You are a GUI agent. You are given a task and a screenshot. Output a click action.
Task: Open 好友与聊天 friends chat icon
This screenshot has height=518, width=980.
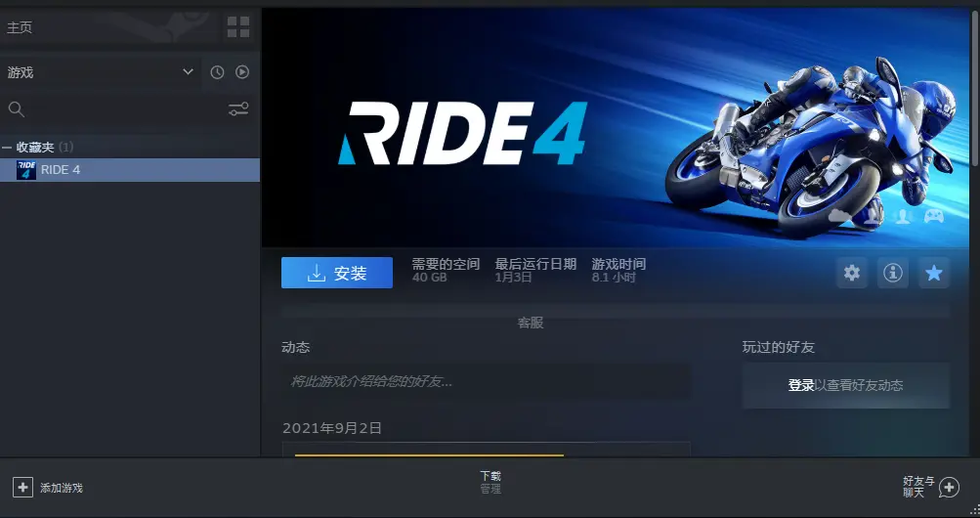tap(949, 488)
